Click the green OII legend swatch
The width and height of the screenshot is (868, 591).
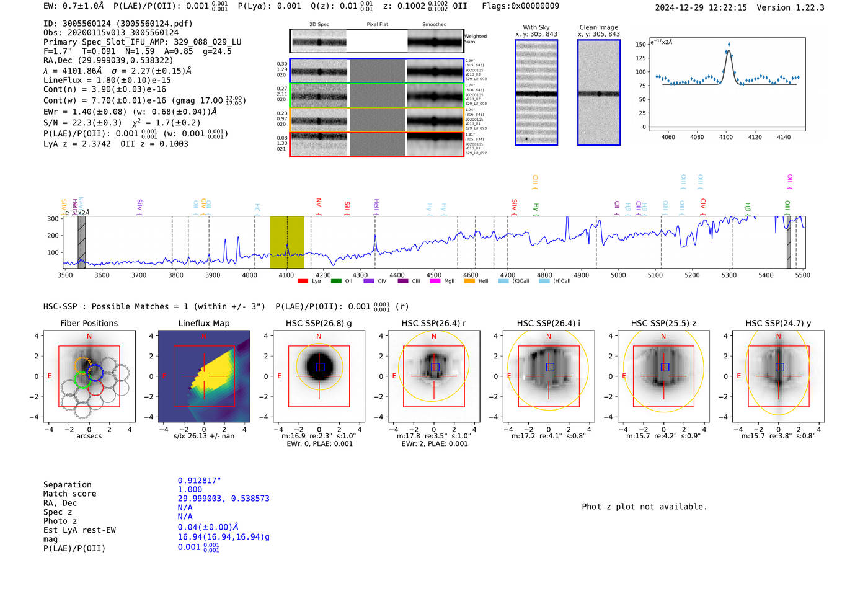[x=336, y=282]
